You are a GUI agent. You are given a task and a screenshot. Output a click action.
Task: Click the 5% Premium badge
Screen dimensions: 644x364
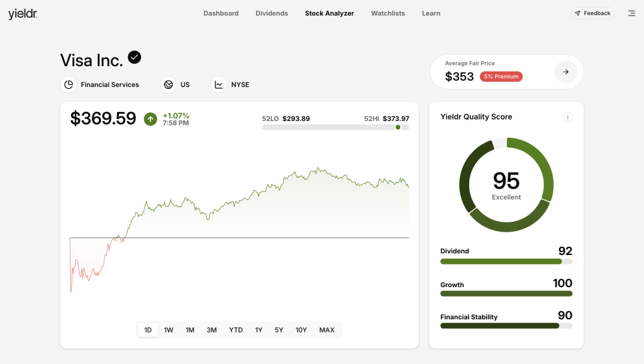click(501, 76)
